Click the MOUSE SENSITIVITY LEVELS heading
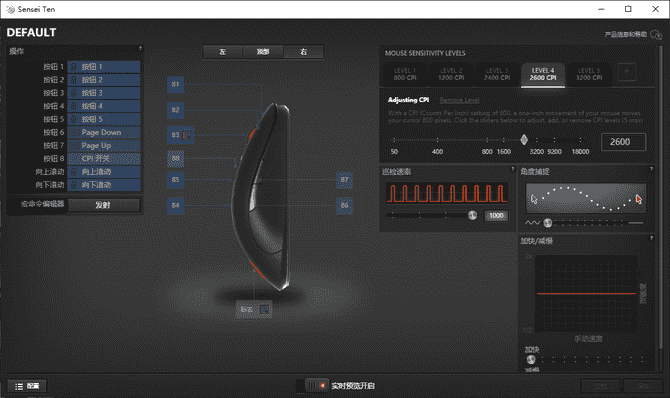The width and height of the screenshot is (670, 398). pyautogui.click(x=425, y=53)
